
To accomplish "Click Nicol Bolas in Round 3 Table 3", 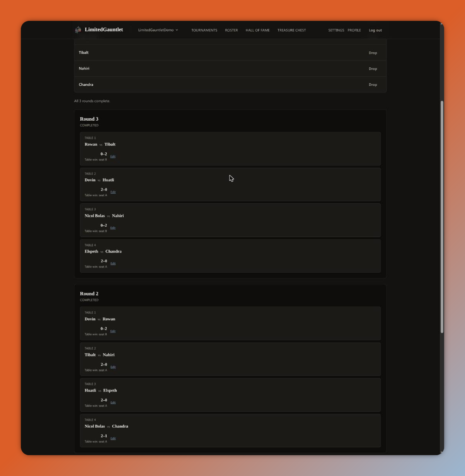I will (95, 216).
